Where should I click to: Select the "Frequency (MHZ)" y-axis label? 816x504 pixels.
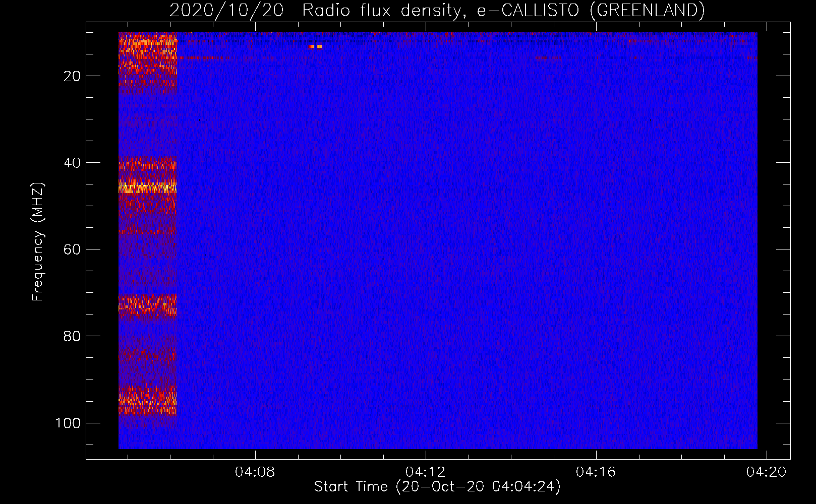pos(38,242)
